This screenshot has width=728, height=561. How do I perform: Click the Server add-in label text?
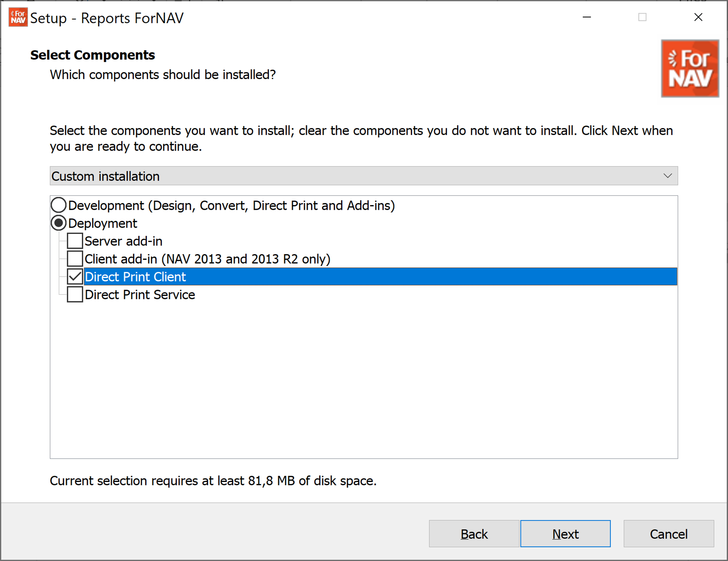coord(123,241)
